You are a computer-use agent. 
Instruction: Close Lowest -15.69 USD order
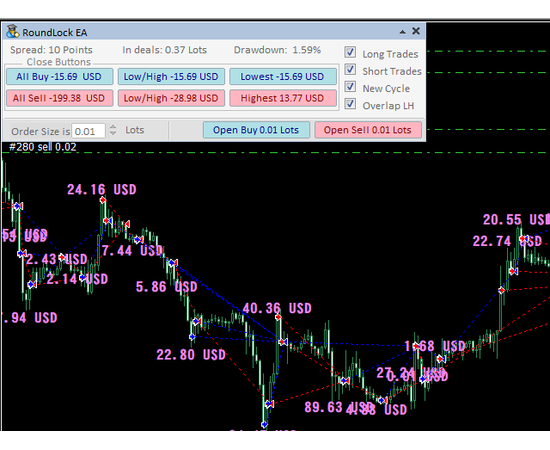(x=283, y=76)
